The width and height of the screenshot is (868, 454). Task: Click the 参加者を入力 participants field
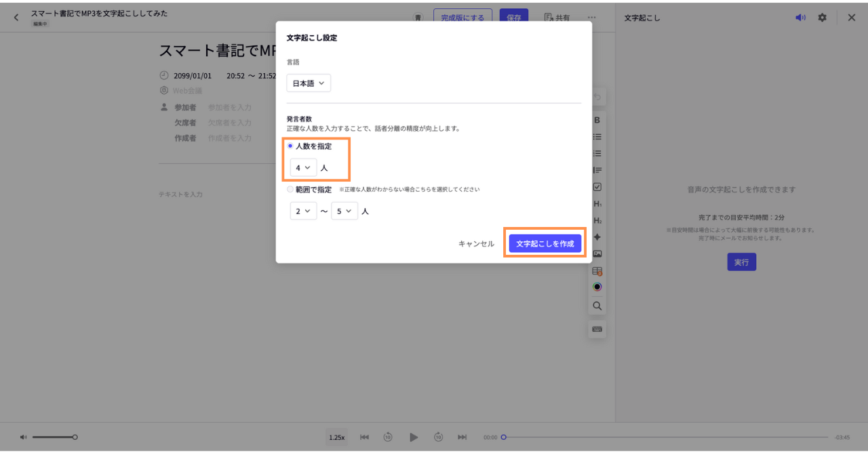coord(229,108)
